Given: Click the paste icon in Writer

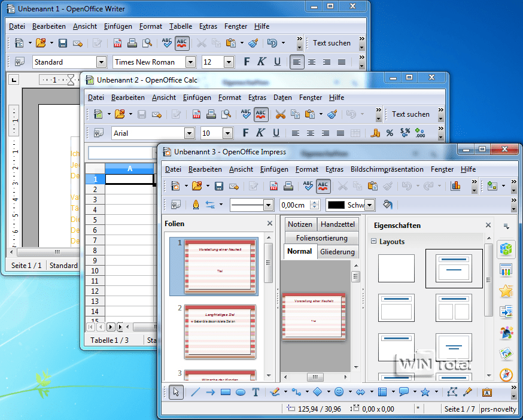Looking at the screenshot, I should pos(231,43).
